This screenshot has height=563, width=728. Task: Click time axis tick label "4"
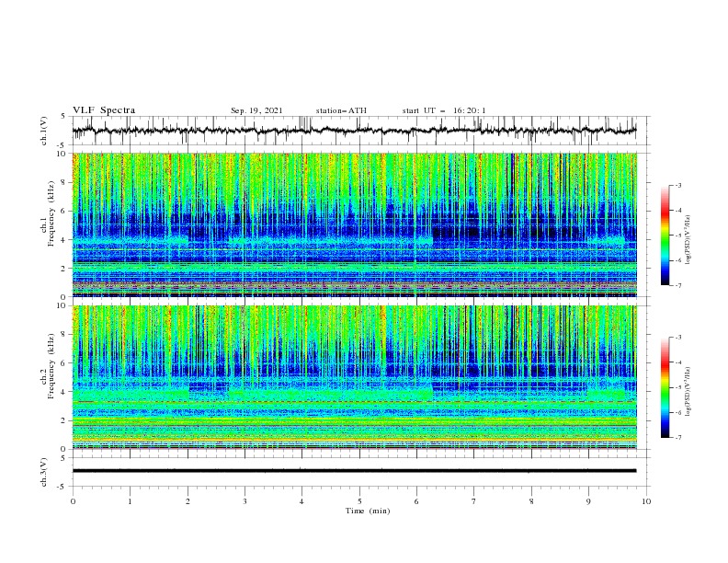(x=302, y=501)
